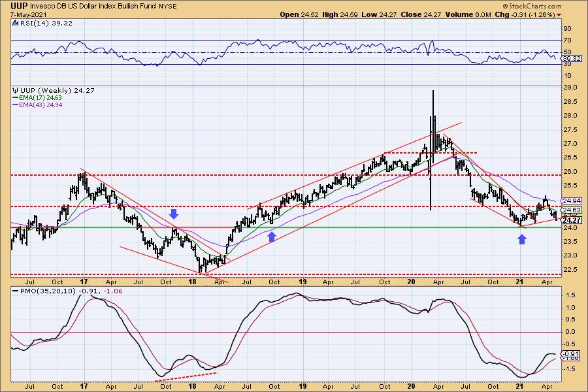Click the Close 24.27 value in the header

(421, 14)
